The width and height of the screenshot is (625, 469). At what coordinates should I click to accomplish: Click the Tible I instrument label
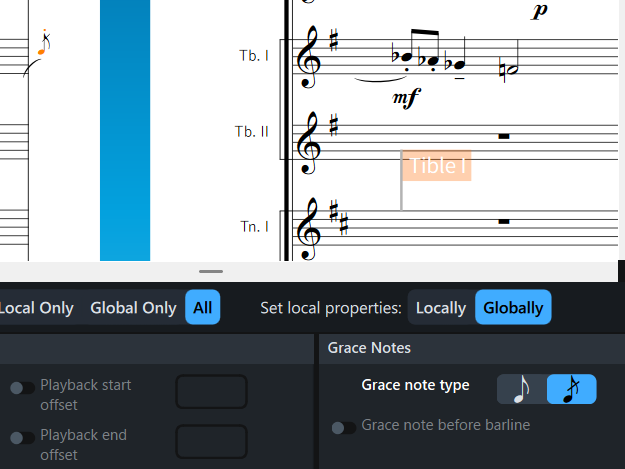point(437,166)
